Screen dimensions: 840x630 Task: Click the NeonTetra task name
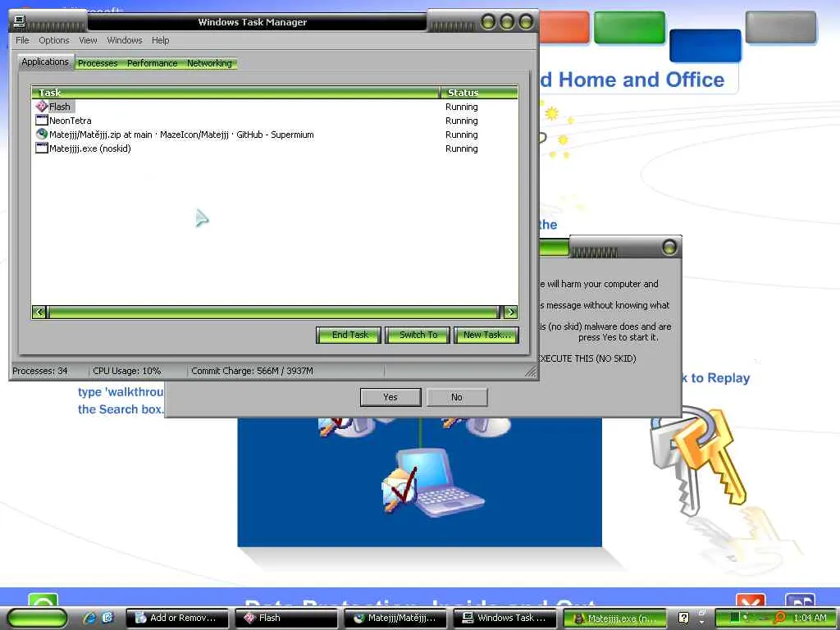pos(71,121)
